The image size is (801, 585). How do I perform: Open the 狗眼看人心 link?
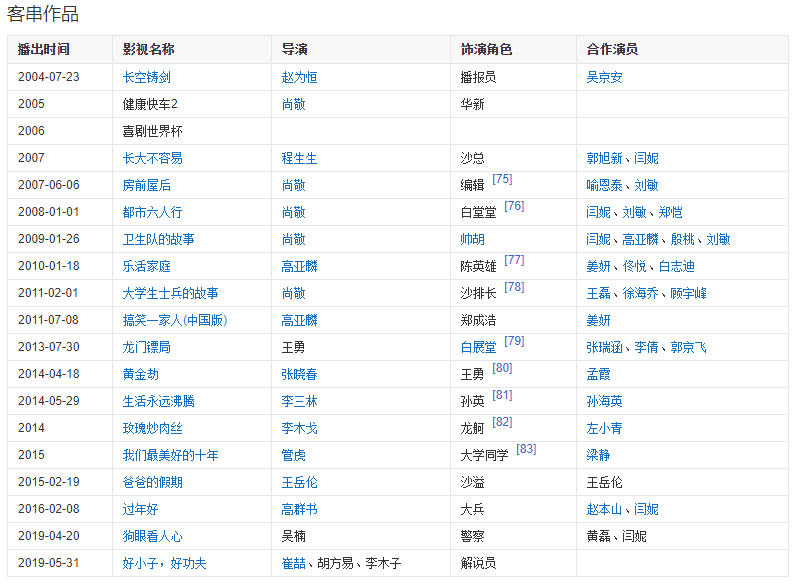(152, 536)
